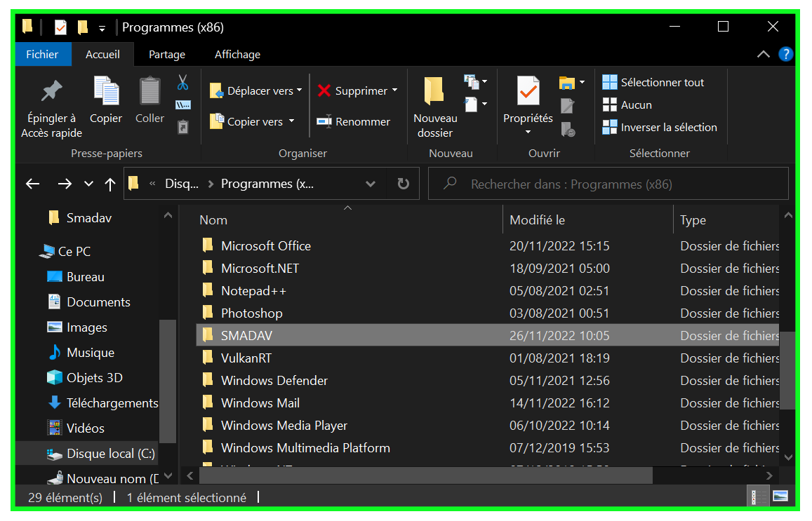Click the Historique icon in the Ouvrir group
The image size is (812, 521).
(x=568, y=129)
